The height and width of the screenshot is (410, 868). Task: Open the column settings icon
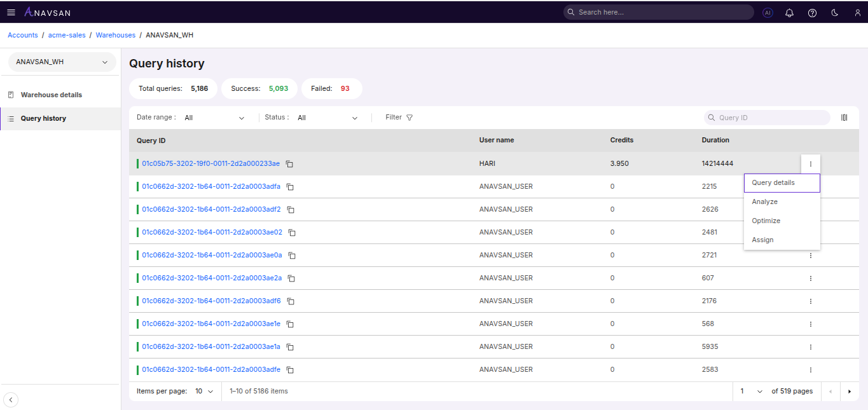click(844, 118)
